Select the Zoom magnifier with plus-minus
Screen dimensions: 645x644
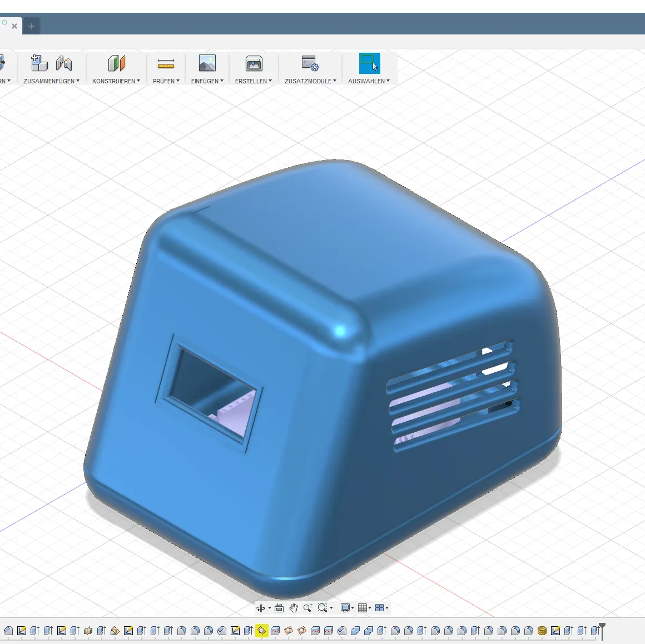[307, 608]
